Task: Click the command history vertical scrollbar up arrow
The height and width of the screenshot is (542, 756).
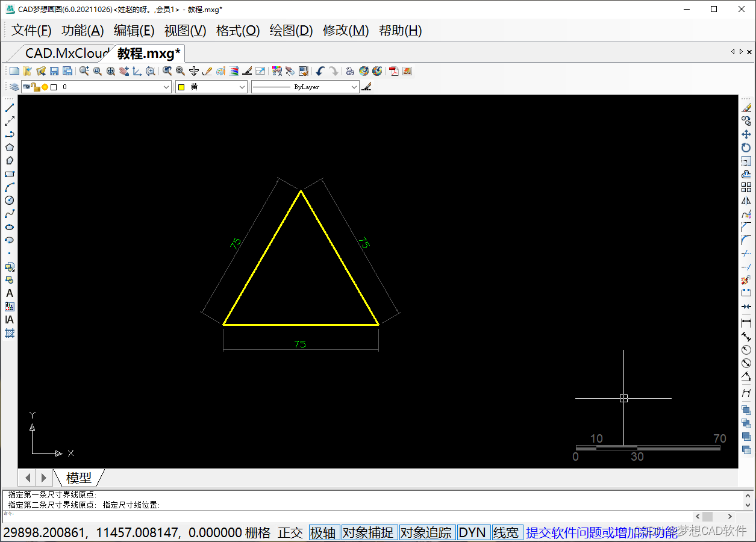Action: 748,496
